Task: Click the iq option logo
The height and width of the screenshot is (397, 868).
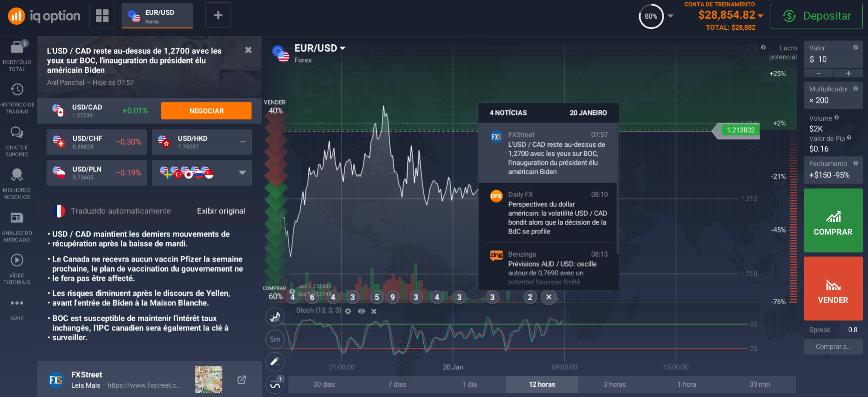Action: click(x=44, y=16)
